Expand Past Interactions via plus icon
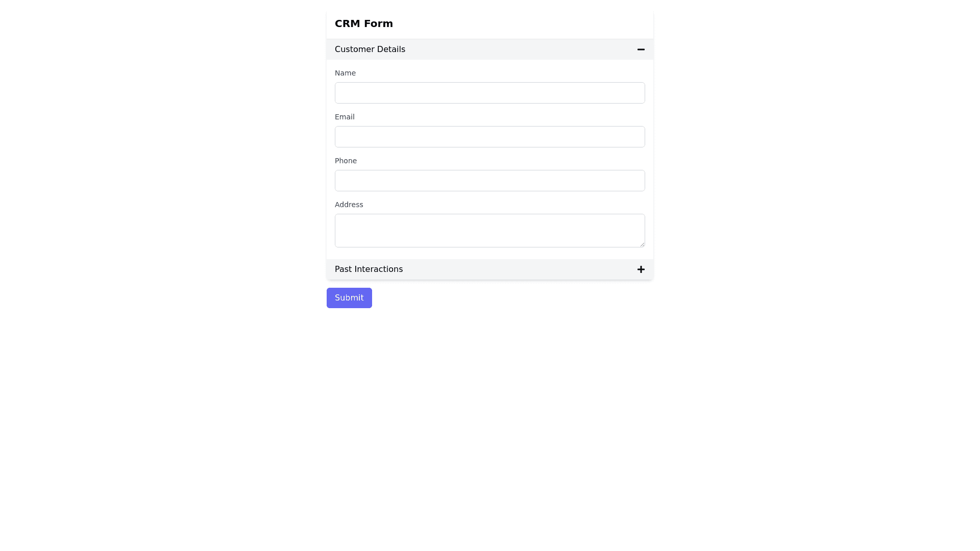 pyautogui.click(x=641, y=269)
